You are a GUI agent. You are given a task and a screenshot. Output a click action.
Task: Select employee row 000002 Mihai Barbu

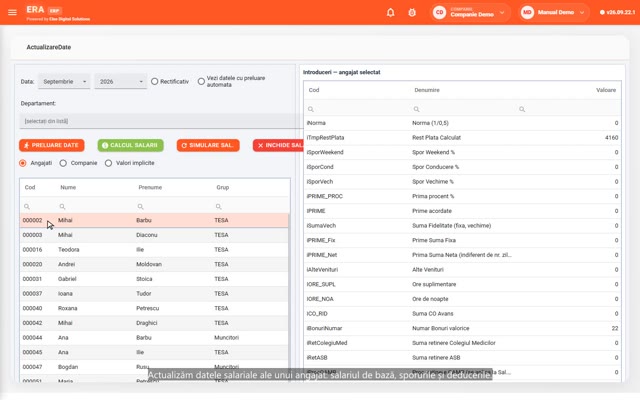[x=154, y=220]
